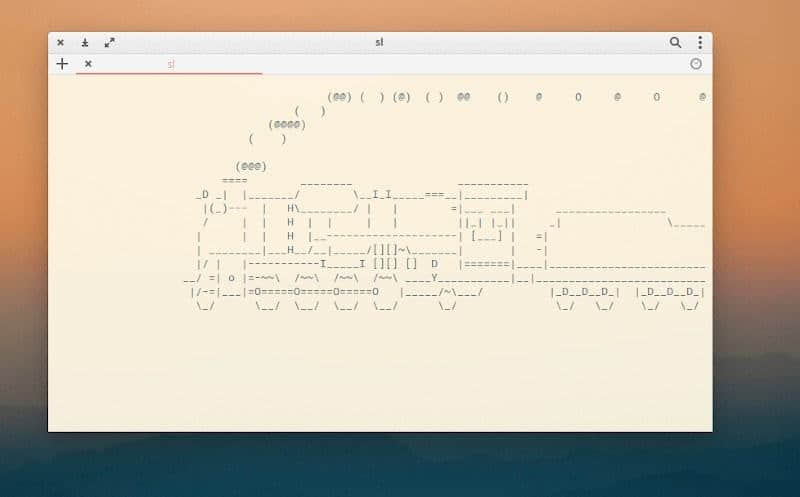Click the ==== chimney top of the locomotive
800x497 pixels.
tap(235, 181)
